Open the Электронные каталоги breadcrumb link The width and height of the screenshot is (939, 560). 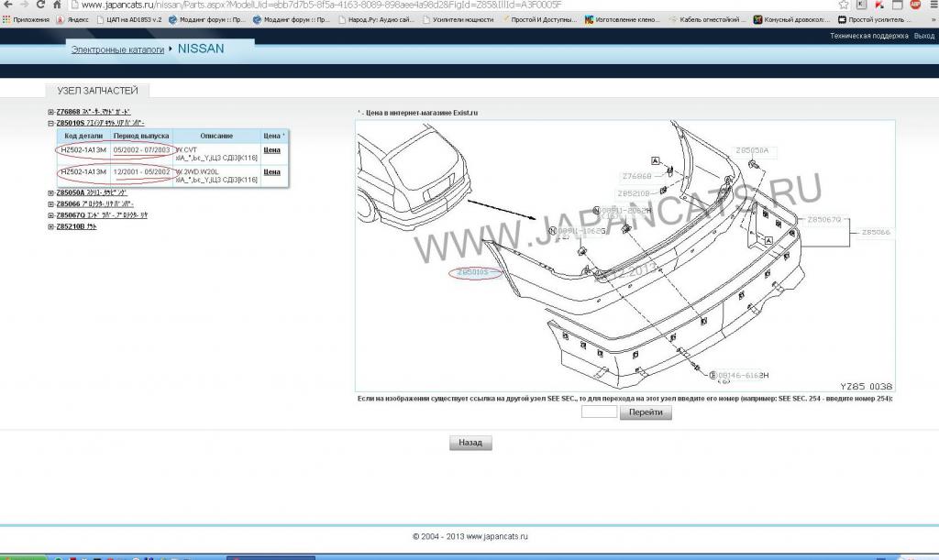pyautogui.click(x=117, y=49)
